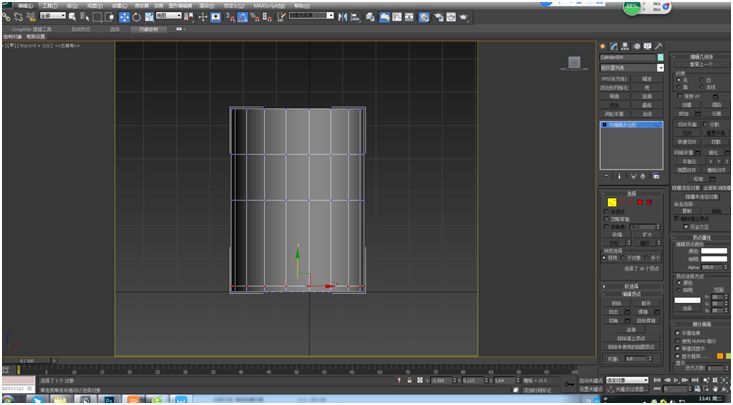Activate the Select and Rotate tool
Image resolution: width=733 pixels, height=405 pixels.
[137, 17]
